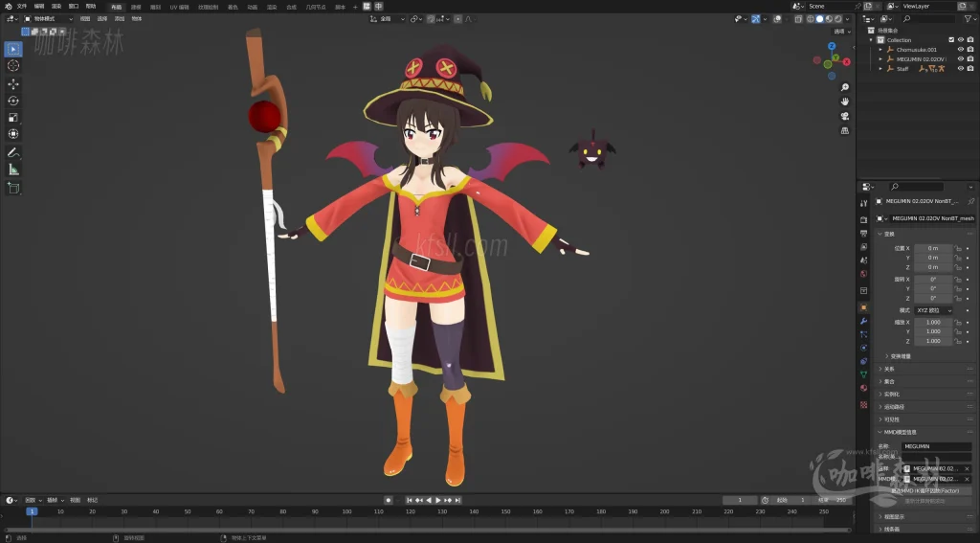Click the viewport zoom magnifier icon

click(845, 87)
